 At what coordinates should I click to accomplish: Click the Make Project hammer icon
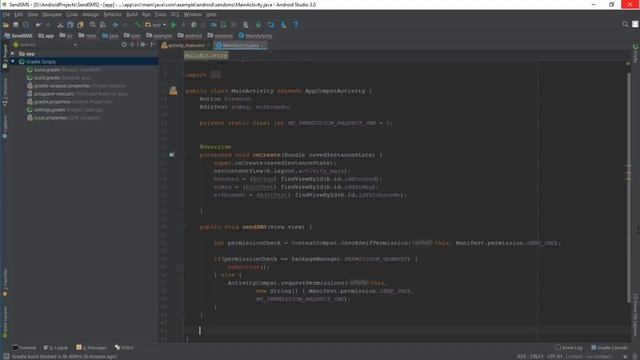tap(138, 25)
